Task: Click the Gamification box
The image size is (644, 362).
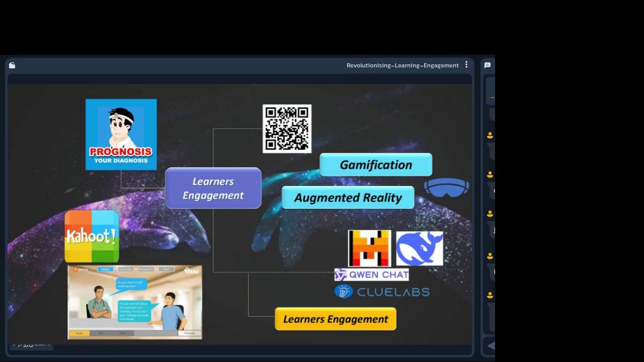Action: [x=376, y=165]
